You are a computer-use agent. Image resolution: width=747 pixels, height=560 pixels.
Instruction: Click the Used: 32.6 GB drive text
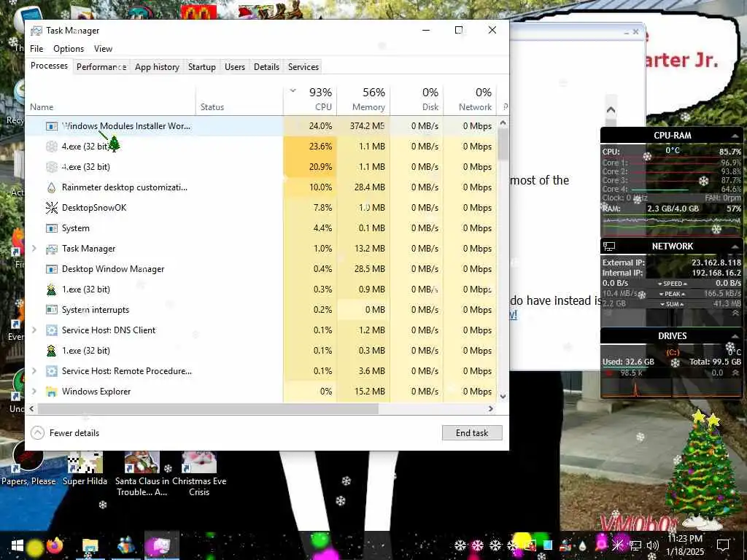point(628,362)
